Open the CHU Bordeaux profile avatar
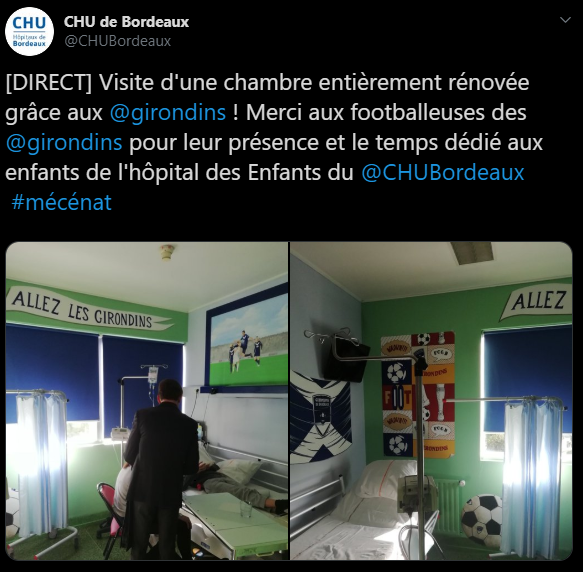This screenshot has width=583, height=572. point(29,31)
